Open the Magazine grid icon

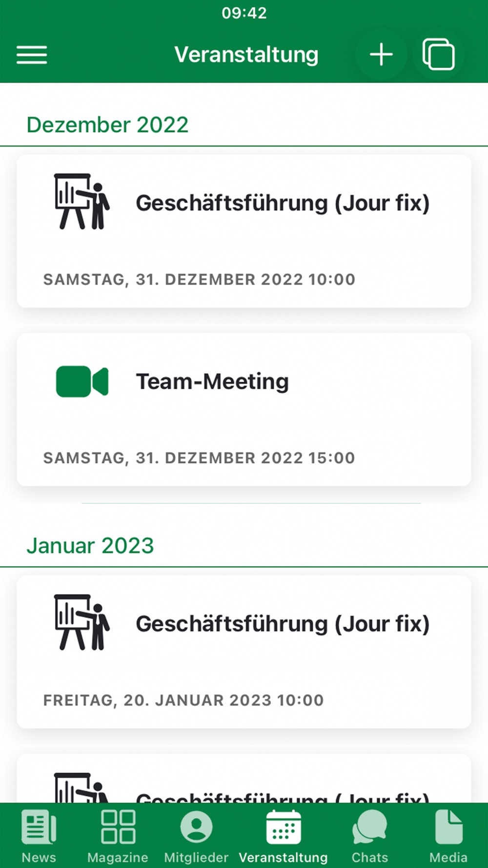point(118,827)
